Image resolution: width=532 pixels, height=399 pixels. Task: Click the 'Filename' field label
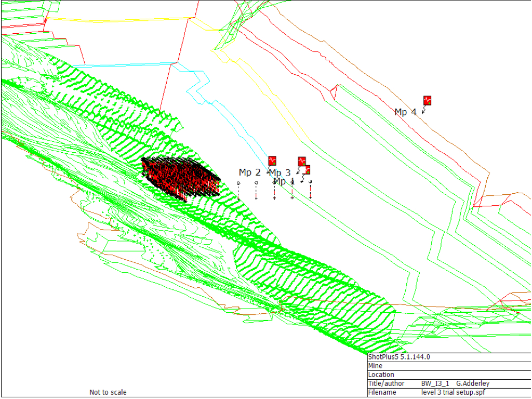click(382, 392)
